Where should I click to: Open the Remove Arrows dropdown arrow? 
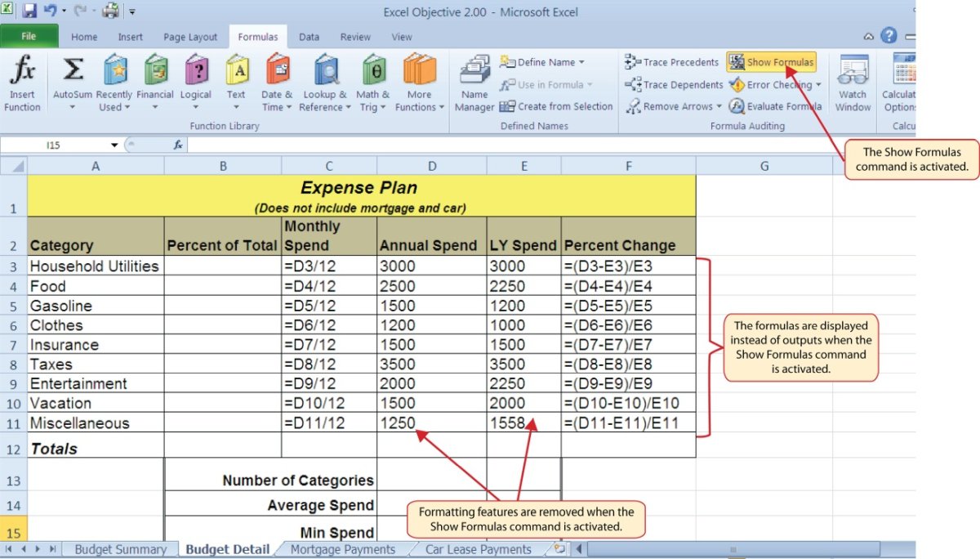719,106
